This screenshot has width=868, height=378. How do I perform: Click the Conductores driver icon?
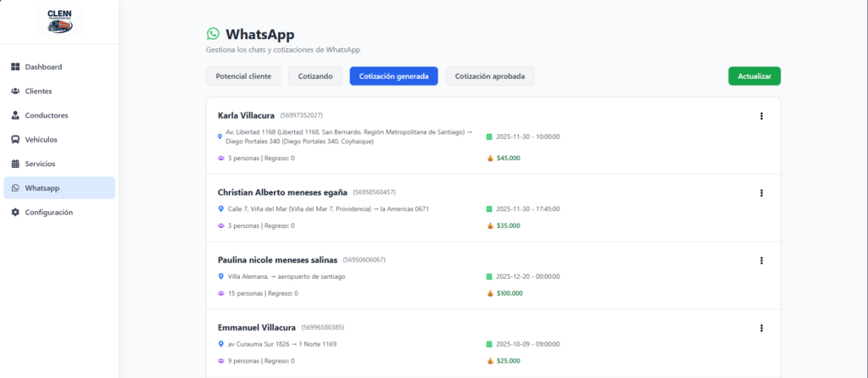[x=15, y=115]
